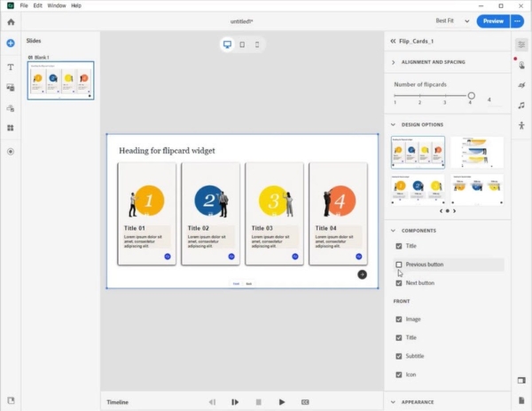Click the blue Add slide plus icon
532x411 pixels.
pyautogui.click(x=11, y=43)
